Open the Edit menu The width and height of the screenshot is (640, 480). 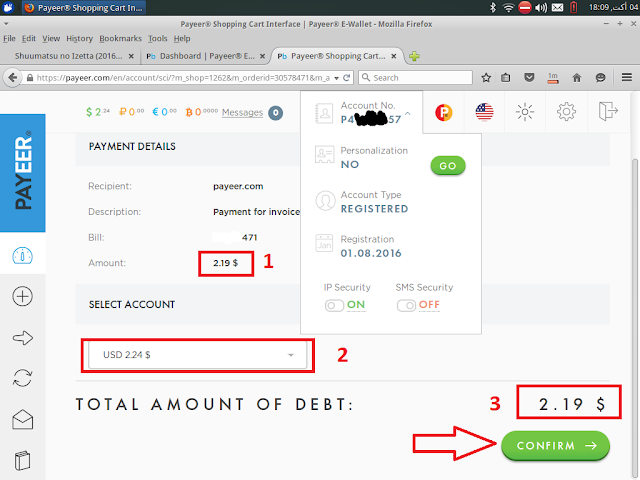[x=29, y=38]
